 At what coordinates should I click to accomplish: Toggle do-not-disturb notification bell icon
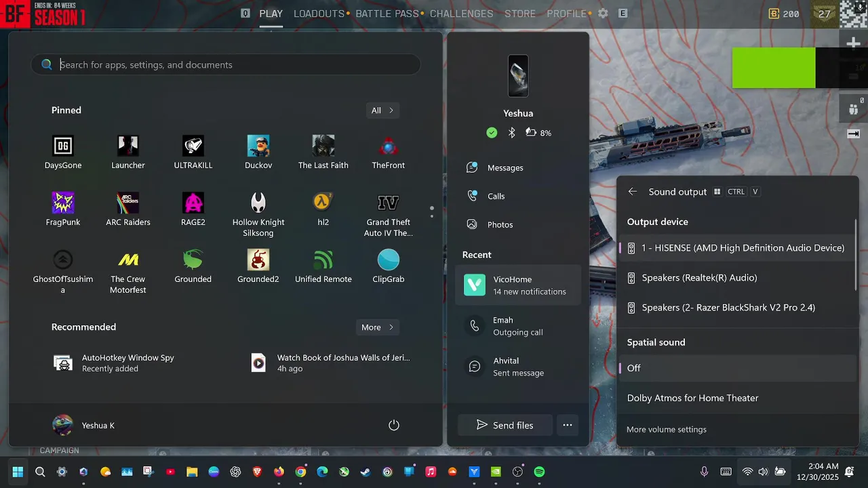point(850,472)
